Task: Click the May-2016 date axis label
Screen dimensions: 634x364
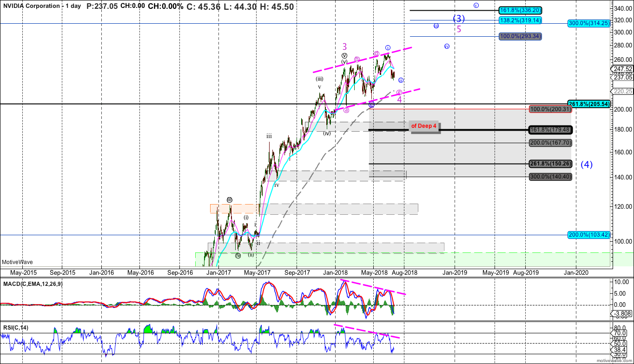Action: pyautogui.click(x=140, y=273)
